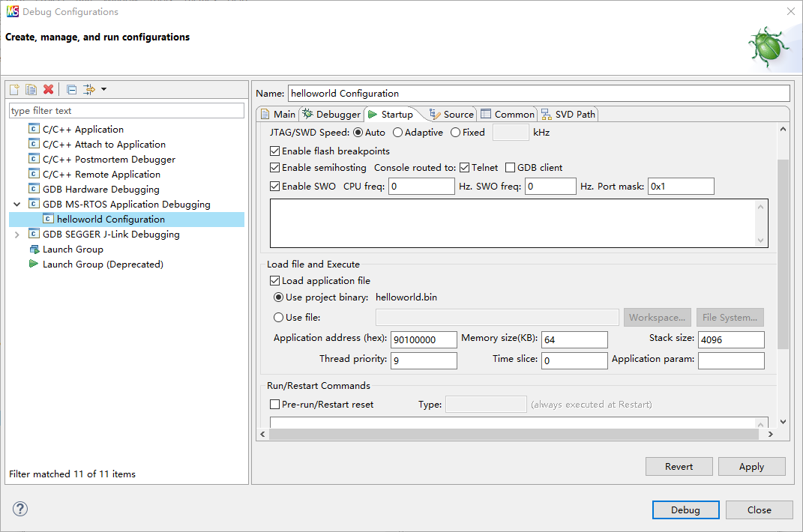This screenshot has width=803, height=532.
Task: Click the filter launch configurations icon
Action: pos(88,90)
